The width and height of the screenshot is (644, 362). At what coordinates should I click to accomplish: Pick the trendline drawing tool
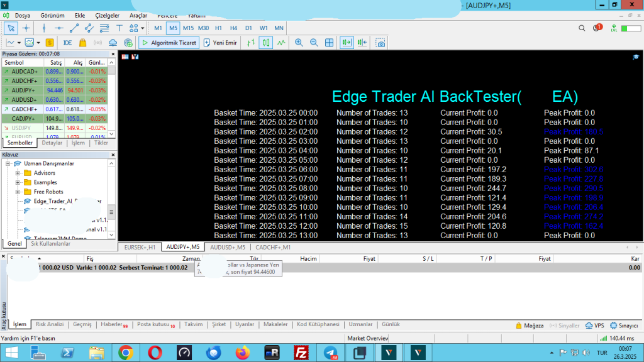coord(74,28)
